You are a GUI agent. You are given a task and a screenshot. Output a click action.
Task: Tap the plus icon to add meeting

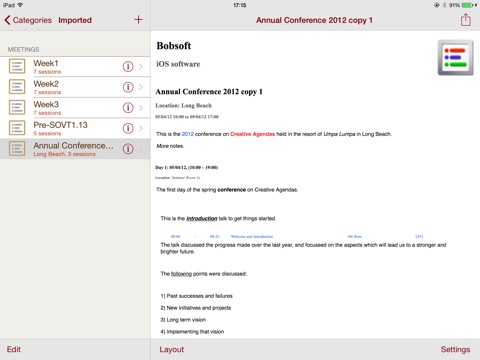138,20
